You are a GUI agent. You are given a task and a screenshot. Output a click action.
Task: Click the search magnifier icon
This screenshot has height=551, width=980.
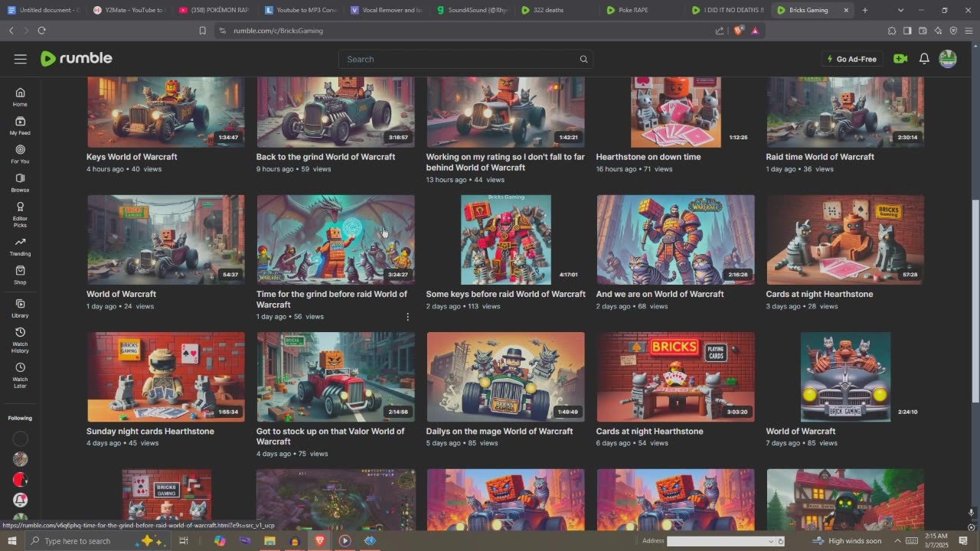point(583,59)
